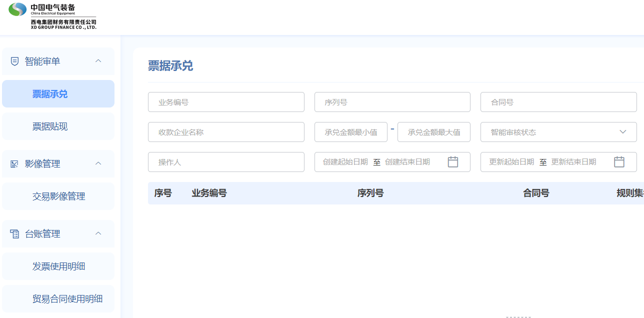The image size is (644, 318).
Task: Focus the 业务编号 input field
Action: click(226, 102)
